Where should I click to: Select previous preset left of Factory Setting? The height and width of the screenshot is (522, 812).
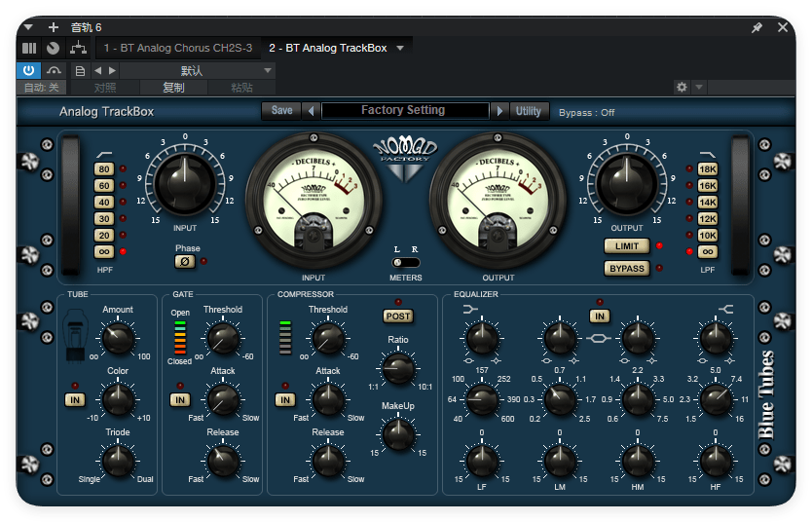point(311,111)
